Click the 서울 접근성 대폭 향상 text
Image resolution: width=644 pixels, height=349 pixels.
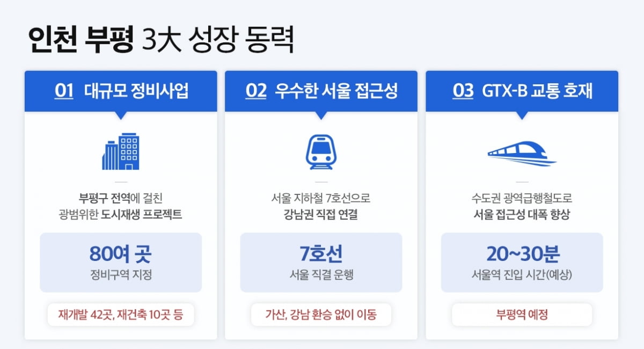pos(522,215)
